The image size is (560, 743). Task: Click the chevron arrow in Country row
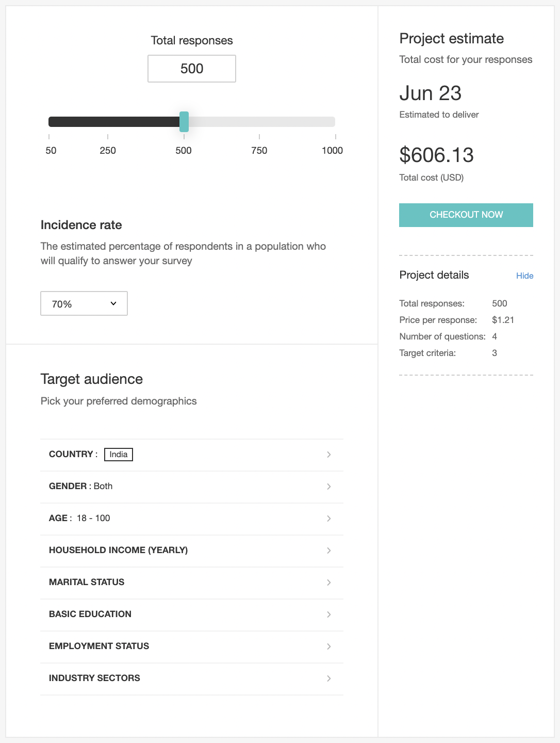click(x=328, y=455)
